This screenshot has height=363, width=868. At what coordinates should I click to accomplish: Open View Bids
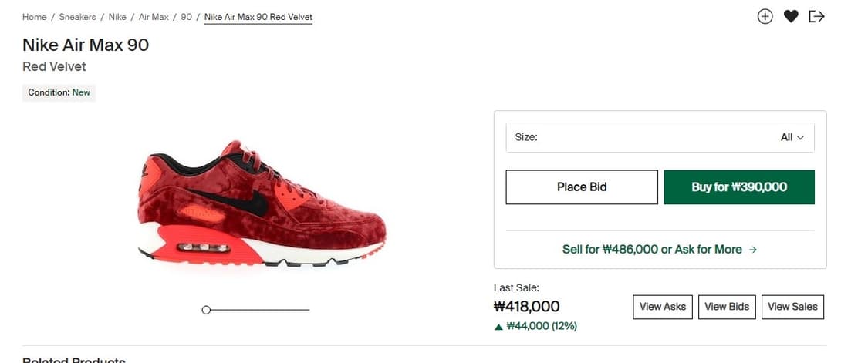pyautogui.click(x=727, y=307)
